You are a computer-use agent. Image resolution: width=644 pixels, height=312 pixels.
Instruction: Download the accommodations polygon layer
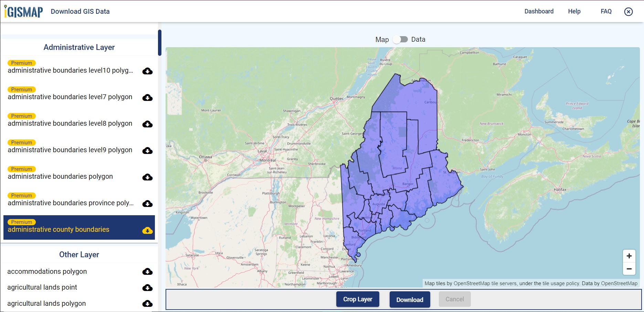coord(147,272)
